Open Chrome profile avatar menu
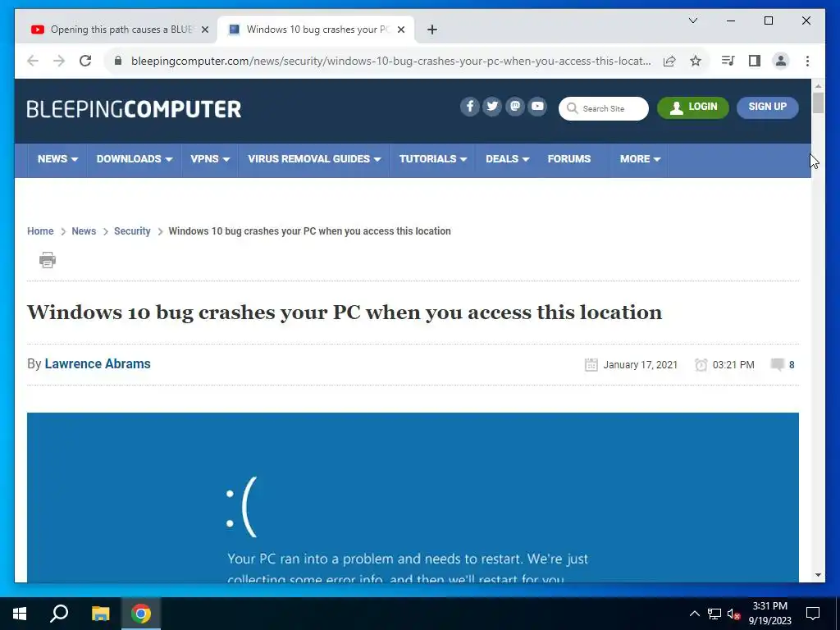Screen dimensions: 840x630 click(781, 61)
